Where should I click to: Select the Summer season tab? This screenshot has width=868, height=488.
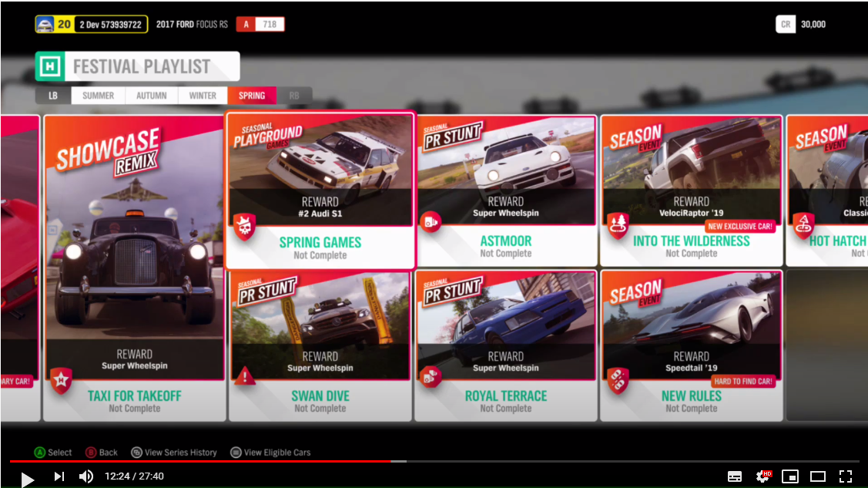click(98, 96)
